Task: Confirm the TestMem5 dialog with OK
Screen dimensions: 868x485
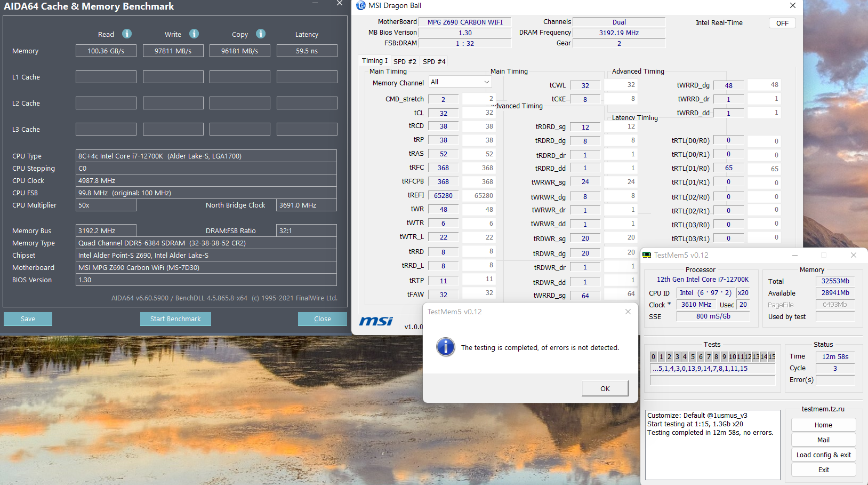Action: (605, 388)
